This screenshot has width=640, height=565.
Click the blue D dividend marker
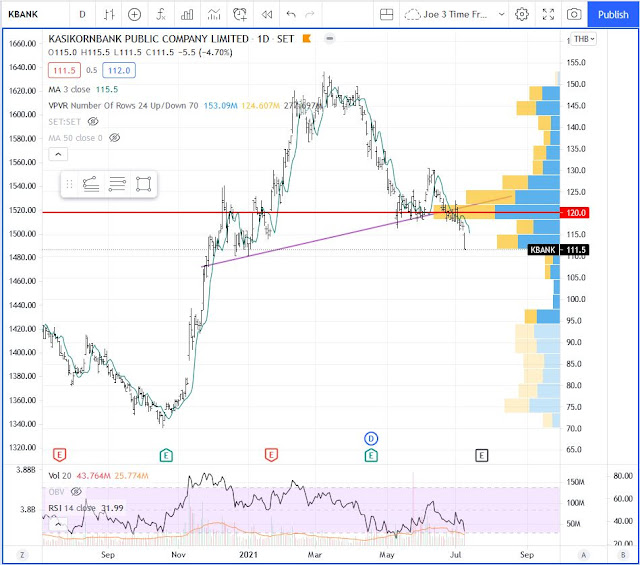371,438
